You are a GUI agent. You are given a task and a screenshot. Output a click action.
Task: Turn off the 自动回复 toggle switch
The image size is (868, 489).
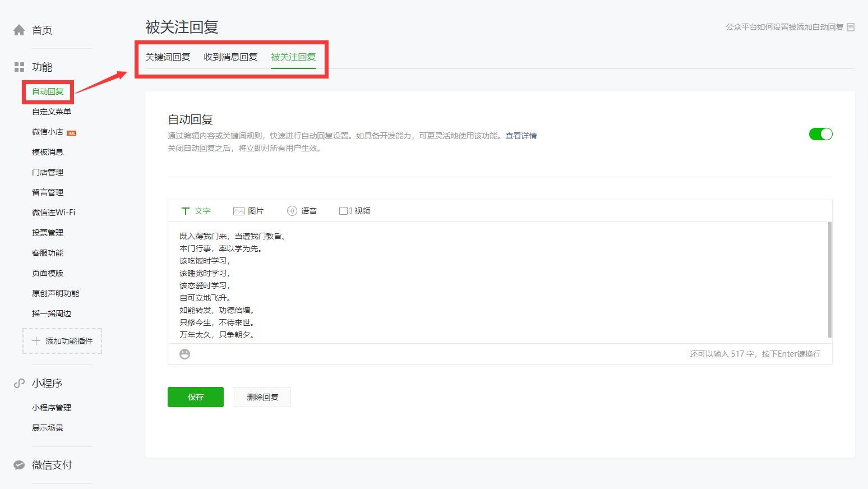[x=820, y=134]
